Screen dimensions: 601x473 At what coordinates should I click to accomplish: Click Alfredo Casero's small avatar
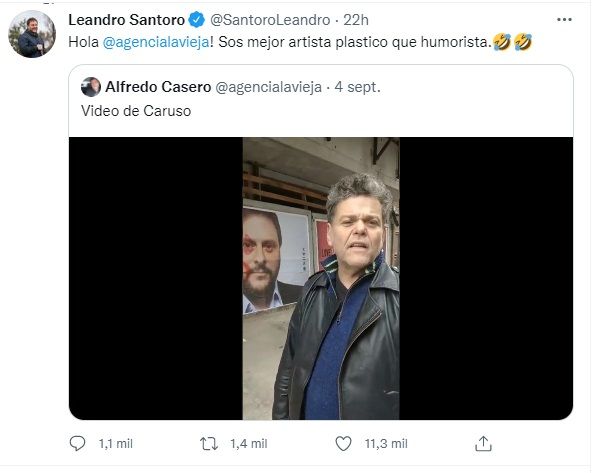90,87
